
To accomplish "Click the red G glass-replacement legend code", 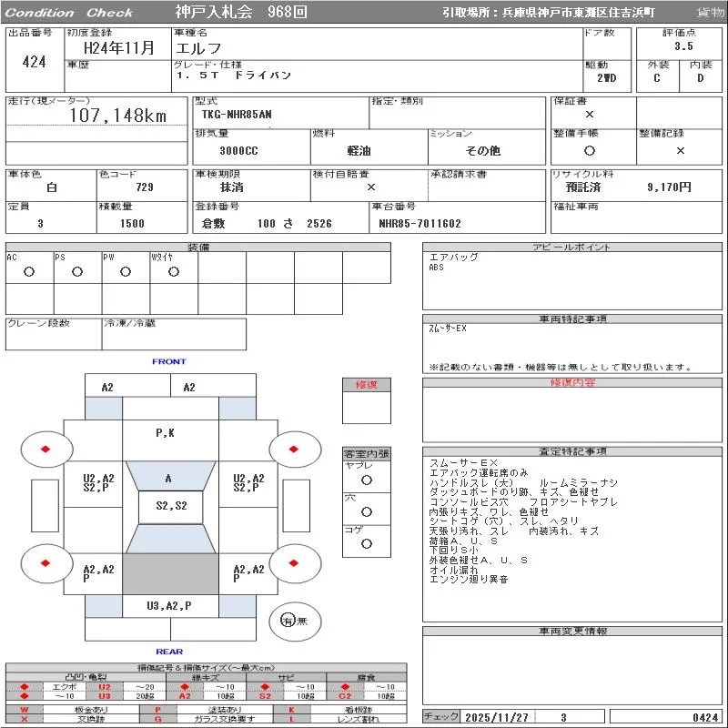I will tap(157, 719).
